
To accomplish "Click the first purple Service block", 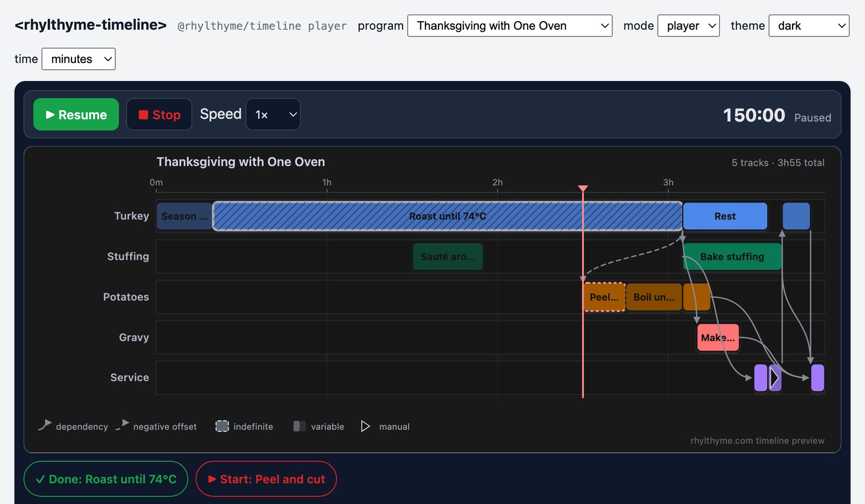I will 761,378.
